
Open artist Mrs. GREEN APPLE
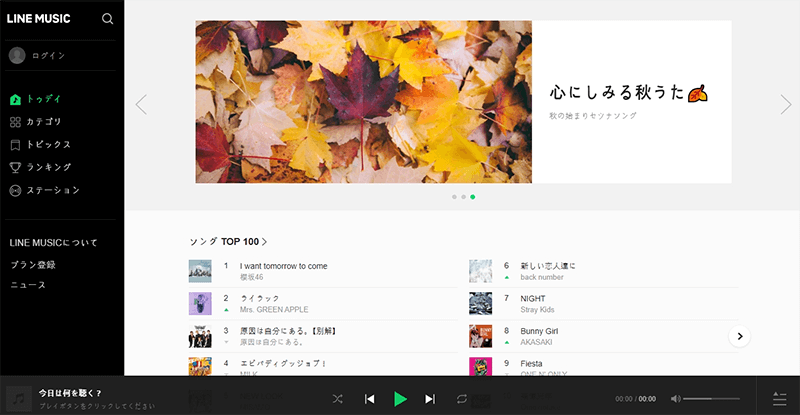coord(274,310)
